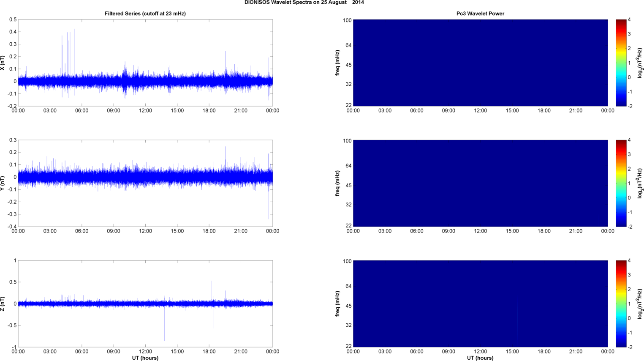Click the log2(nT²/Hz) label of top colorbar
The image size is (644, 361).
pyautogui.click(x=640, y=63)
